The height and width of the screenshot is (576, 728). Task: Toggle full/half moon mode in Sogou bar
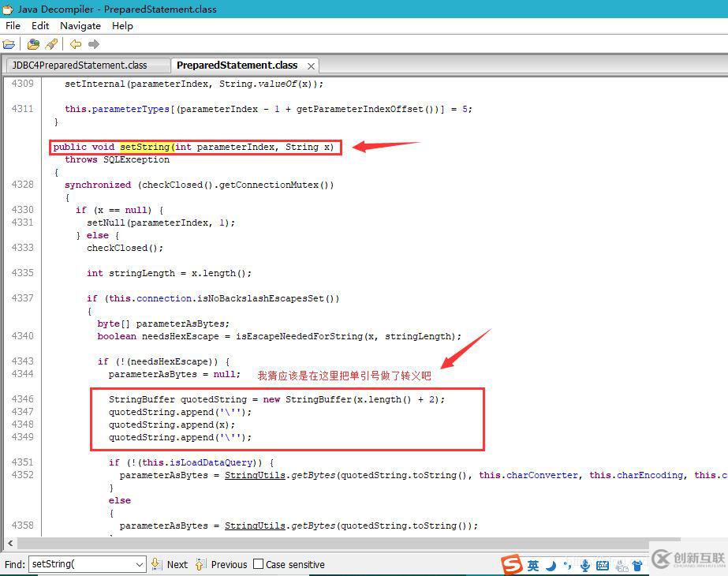click(x=550, y=565)
